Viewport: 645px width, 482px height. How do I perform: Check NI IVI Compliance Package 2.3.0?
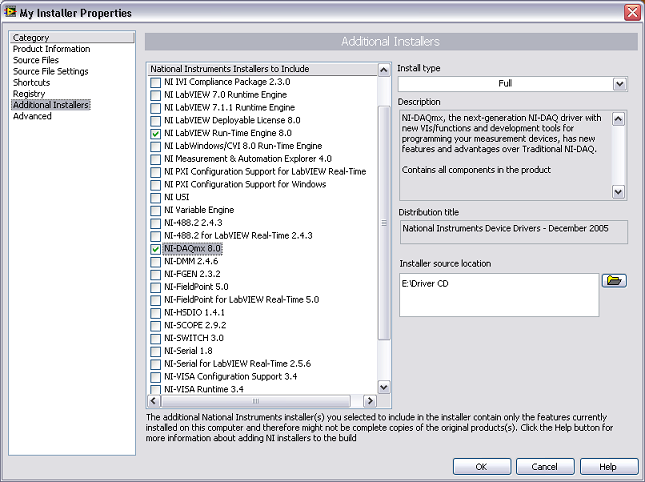[155, 83]
